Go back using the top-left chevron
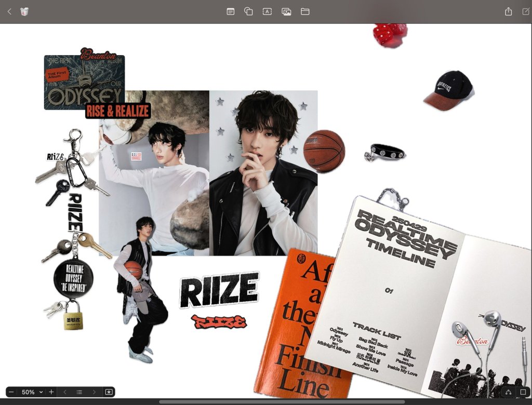 point(9,11)
